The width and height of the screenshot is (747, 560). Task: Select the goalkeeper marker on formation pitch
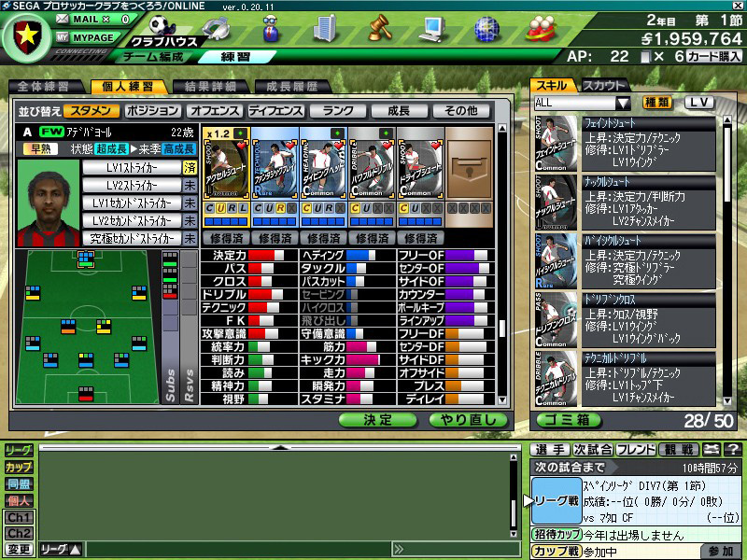[86, 394]
